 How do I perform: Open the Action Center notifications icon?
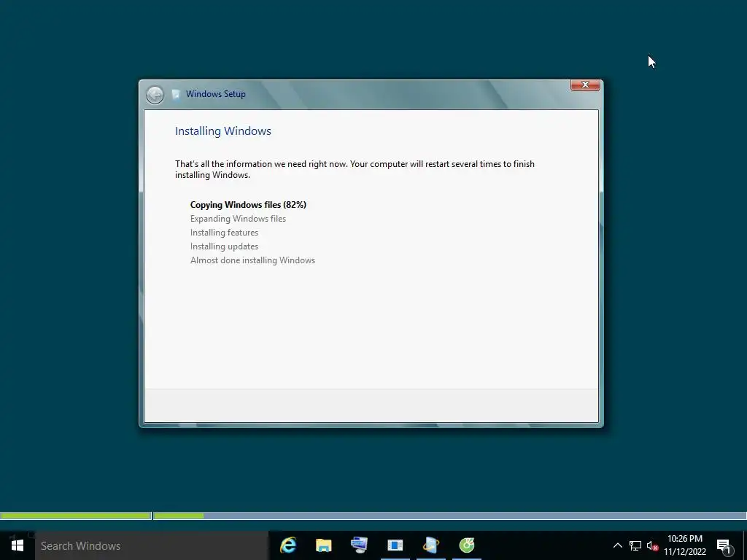724,546
